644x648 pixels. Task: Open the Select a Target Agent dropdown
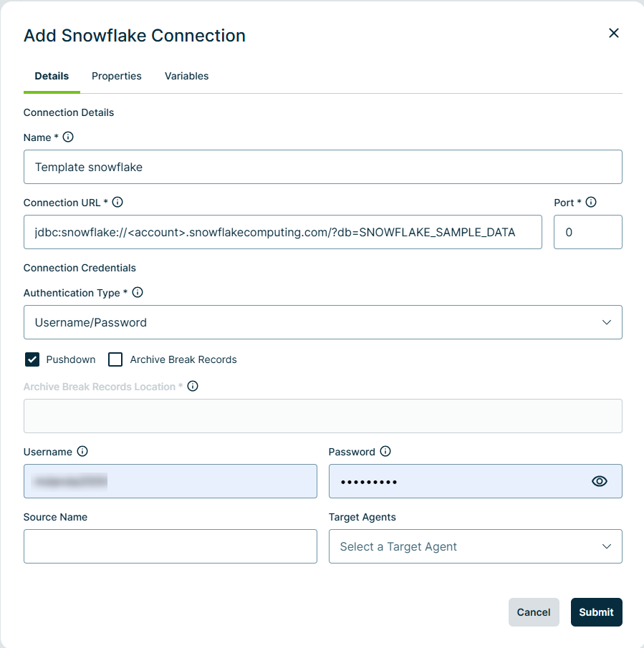476,546
